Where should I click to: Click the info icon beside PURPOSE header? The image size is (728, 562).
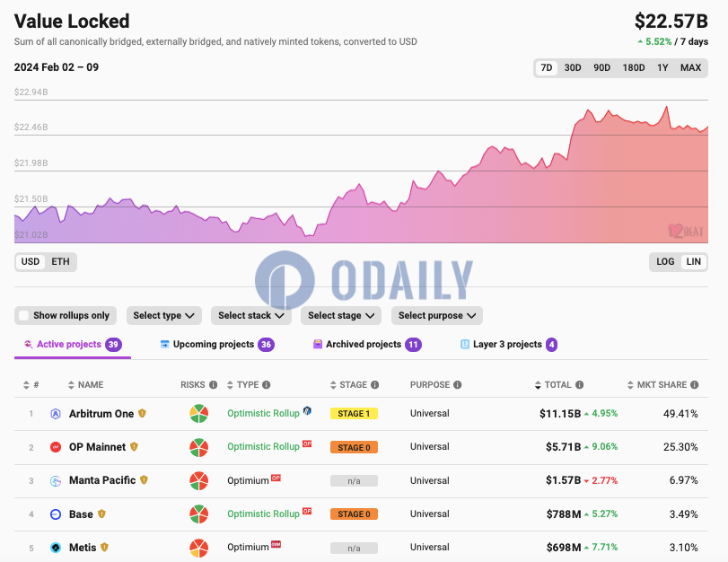coord(457,384)
